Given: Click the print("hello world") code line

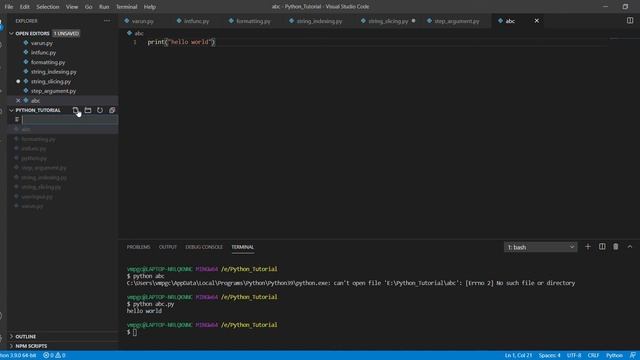Looking at the screenshot, I should pos(181,42).
